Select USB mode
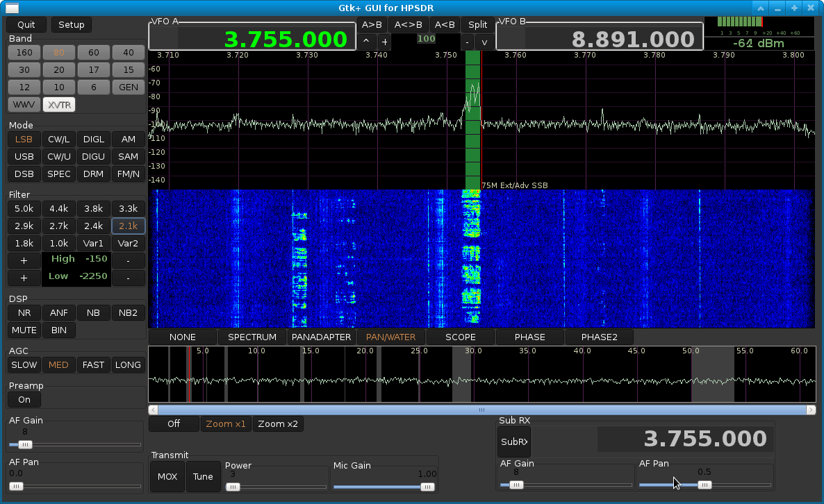This screenshot has width=824, height=504. click(x=24, y=156)
